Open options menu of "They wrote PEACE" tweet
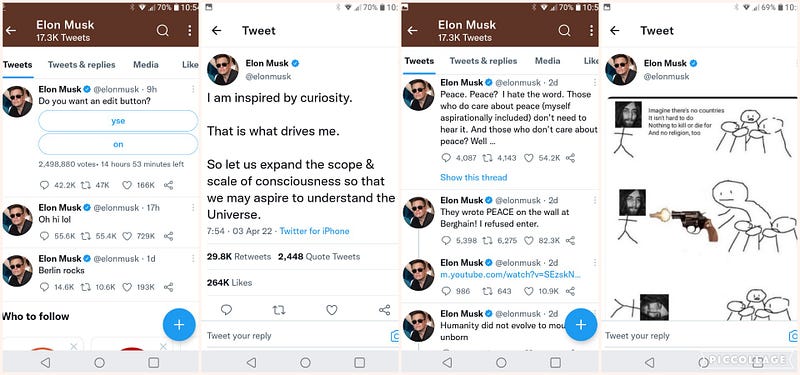The width and height of the screenshot is (800, 375). point(594,201)
